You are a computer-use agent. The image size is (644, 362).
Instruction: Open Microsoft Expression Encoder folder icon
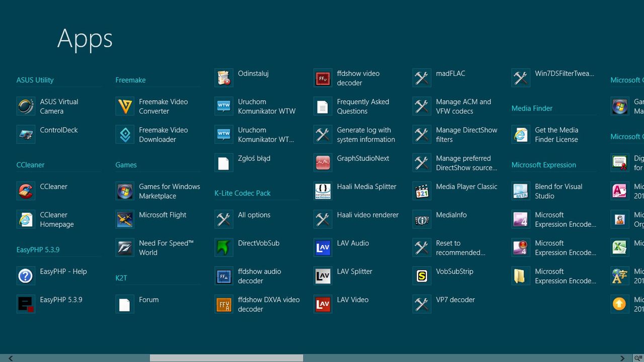pyautogui.click(x=521, y=276)
